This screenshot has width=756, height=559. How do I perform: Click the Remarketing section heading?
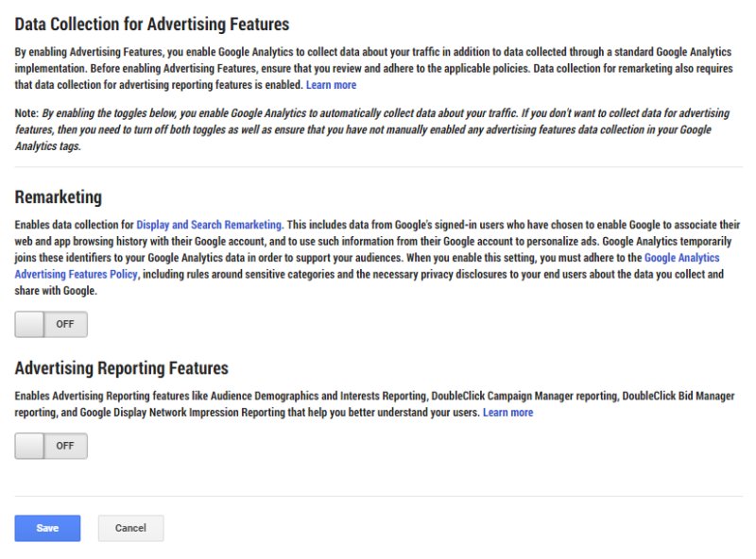click(59, 197)
